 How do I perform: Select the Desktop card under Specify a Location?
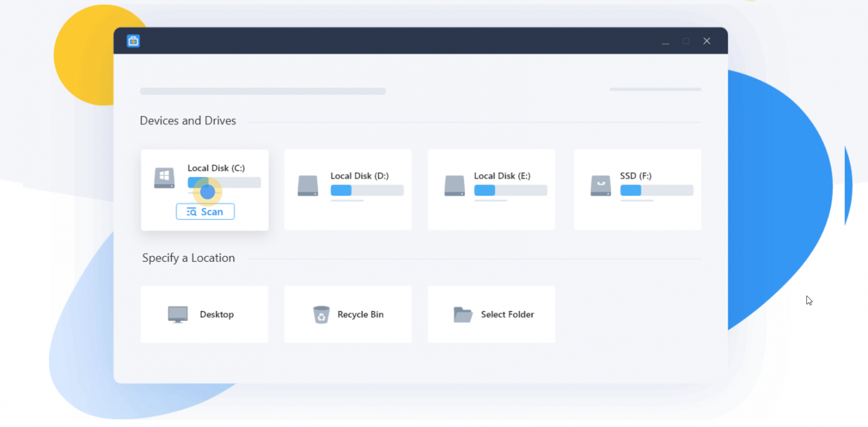[204, 314]
